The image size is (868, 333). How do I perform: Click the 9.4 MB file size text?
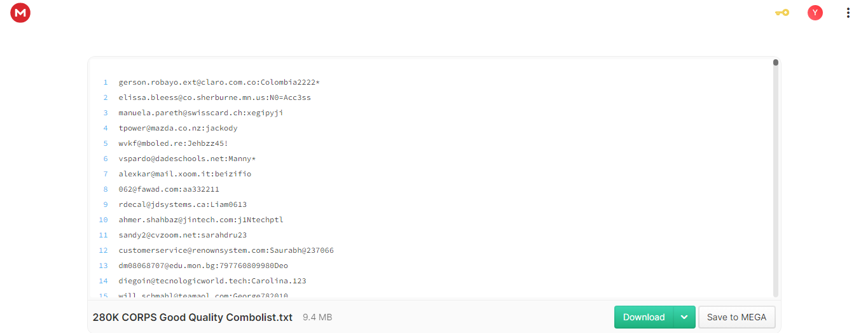[x=317, y=317]
